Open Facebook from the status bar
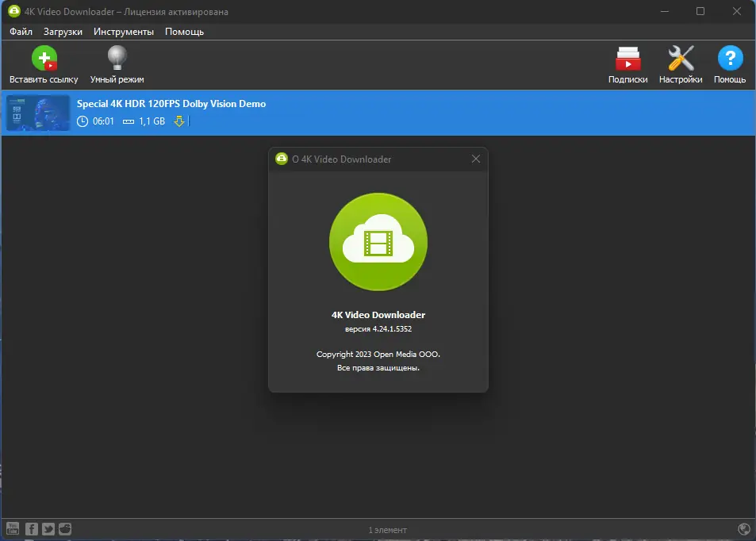This screenshot has width=756, height=541. tap(30, 528)
